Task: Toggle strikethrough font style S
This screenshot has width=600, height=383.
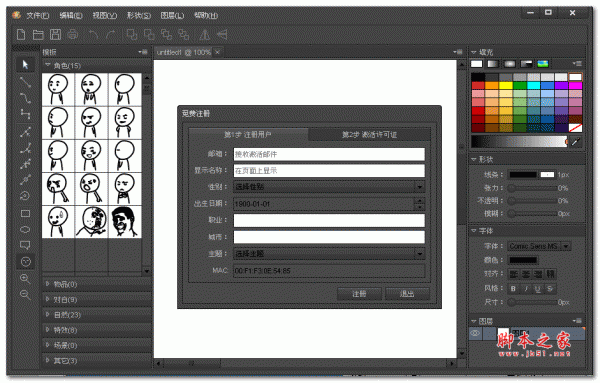Action: 550,289
